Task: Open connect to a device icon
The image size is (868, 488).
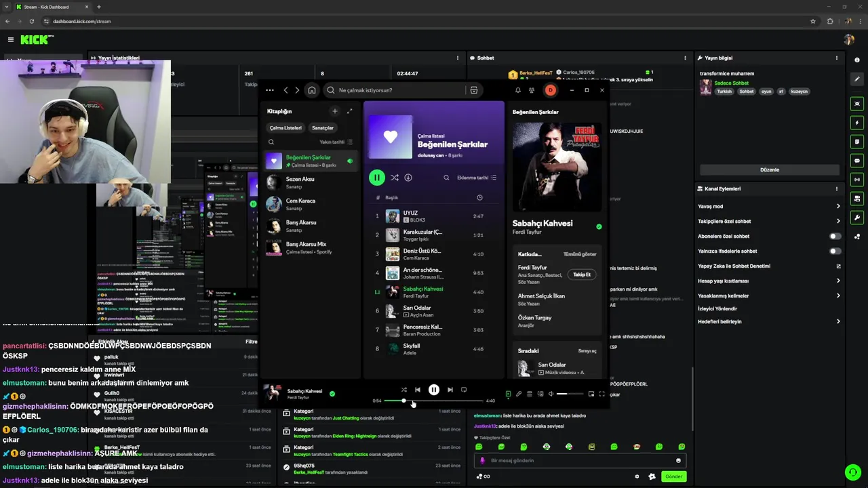Action: pos(540,394)
